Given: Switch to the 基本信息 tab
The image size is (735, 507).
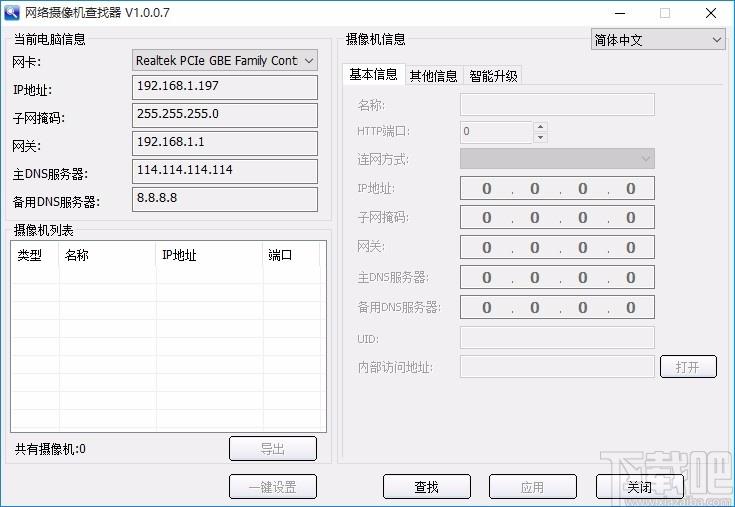Looking at the screenshot, I should [x=373, y=75].
